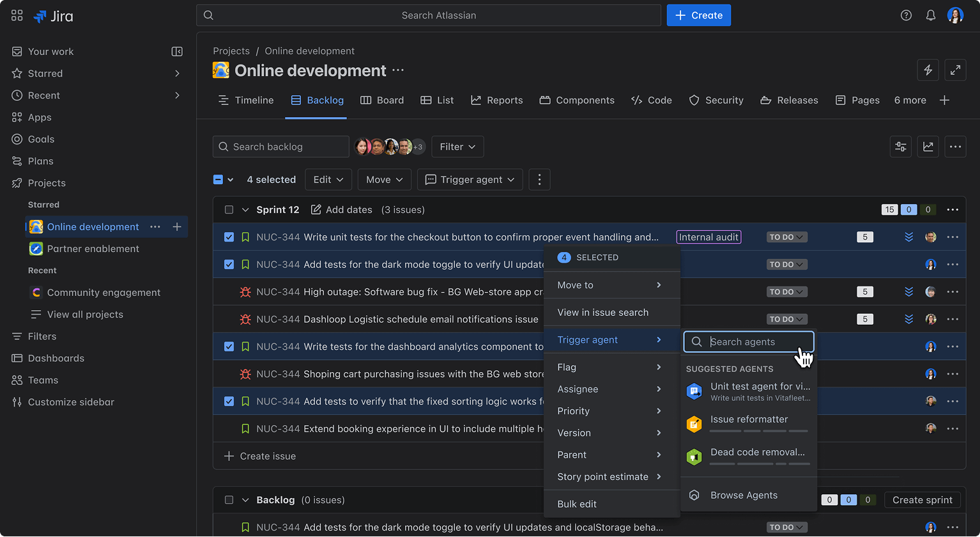
Task: Open the Reports tab
Action: (x=497, y=100)
